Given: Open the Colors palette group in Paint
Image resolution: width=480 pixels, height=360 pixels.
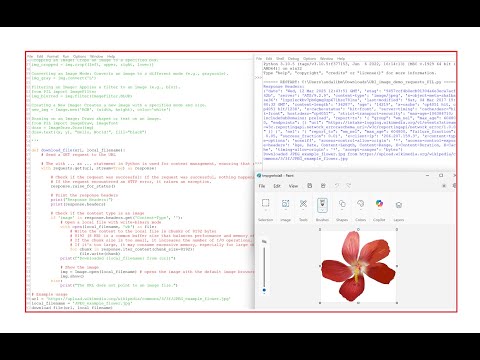Looking at the screenshot, I should click(x=360, y=204).
